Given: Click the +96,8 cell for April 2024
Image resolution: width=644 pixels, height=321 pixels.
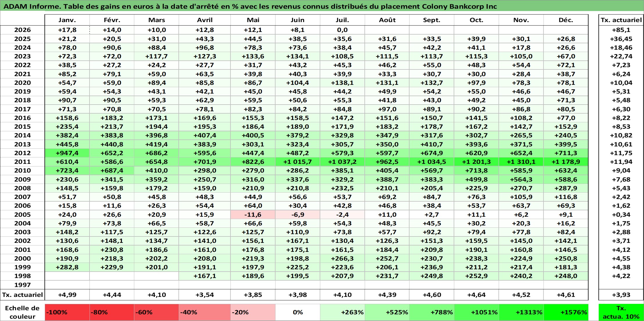Looking at the screenshot, I should pos(205,48).
